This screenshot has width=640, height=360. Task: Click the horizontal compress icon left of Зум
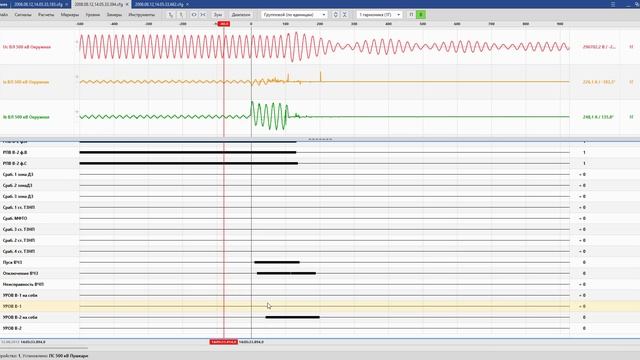[x=203, y=15]
